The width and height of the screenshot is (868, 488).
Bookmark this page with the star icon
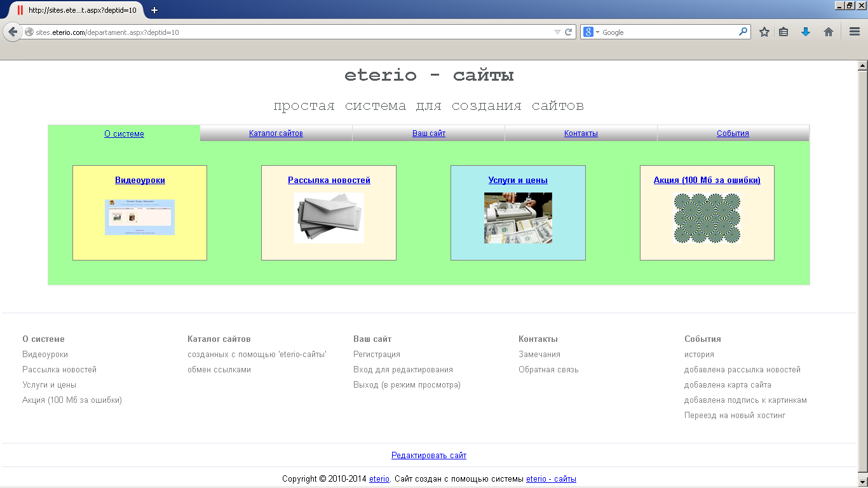tap(764, 32)
